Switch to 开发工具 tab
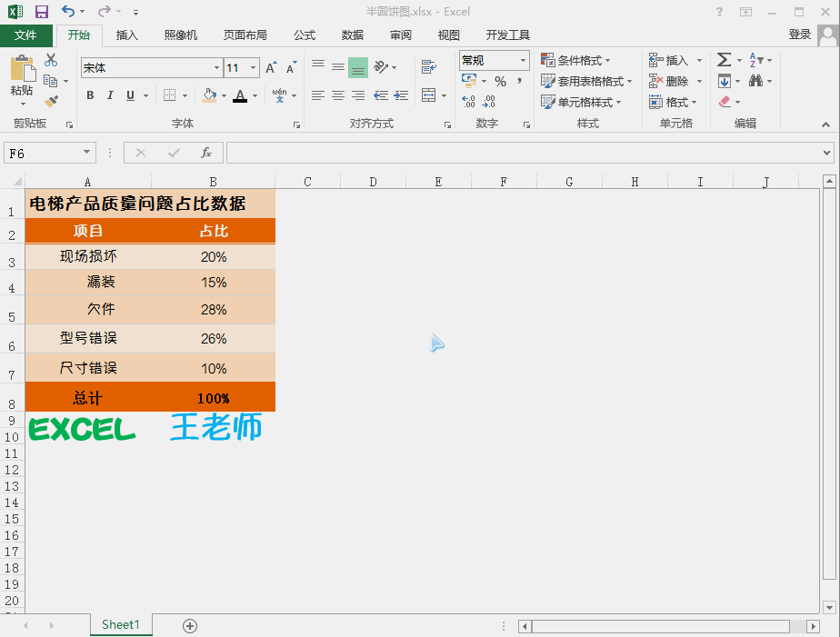The image size is (840, 637). [508, 35]
